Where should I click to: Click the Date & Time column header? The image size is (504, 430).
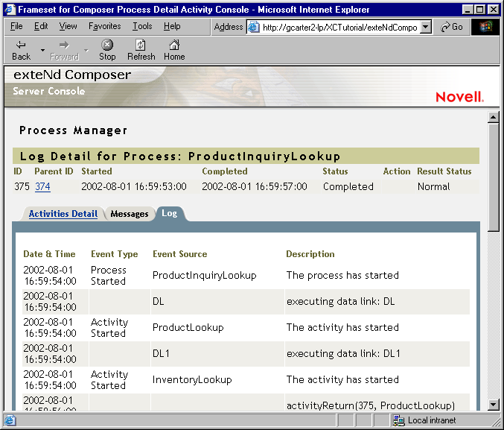coord(49,254)
